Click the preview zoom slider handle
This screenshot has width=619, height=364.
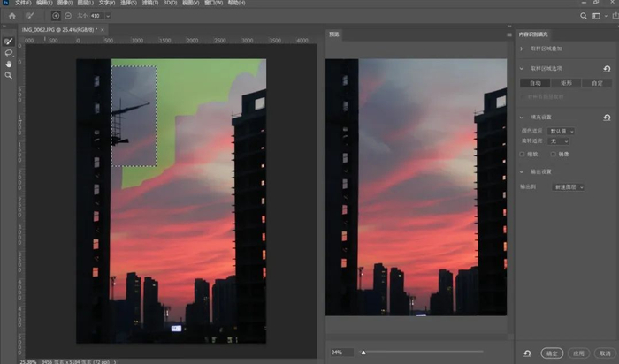click(363, 352)
